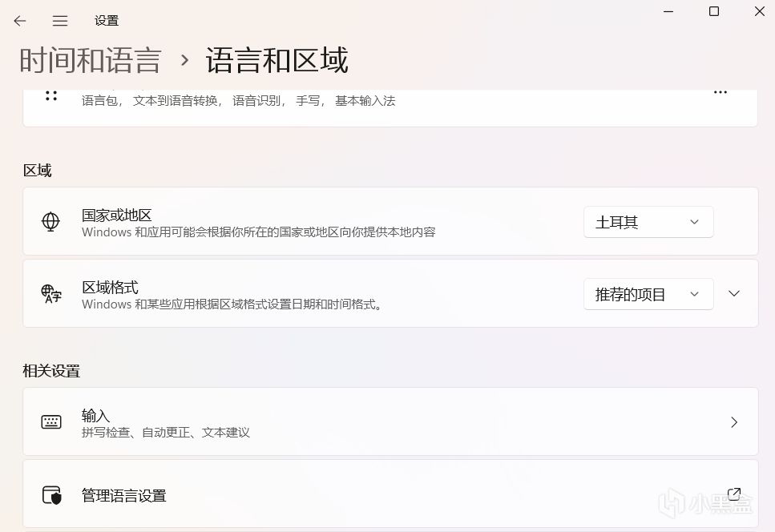
Task: Expand the 区域格式 details chevron
Action: coord(734,293)
